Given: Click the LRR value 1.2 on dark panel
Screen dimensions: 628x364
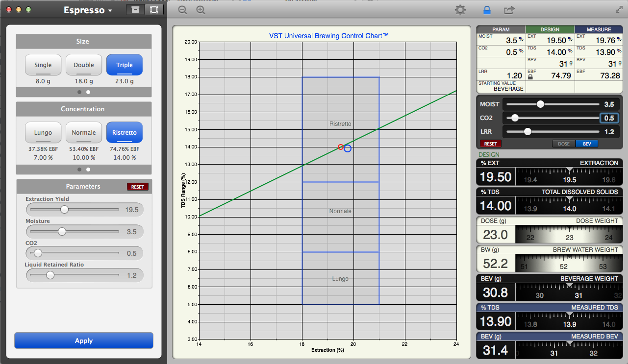Looking at the screenshot, I should point(609,132).
